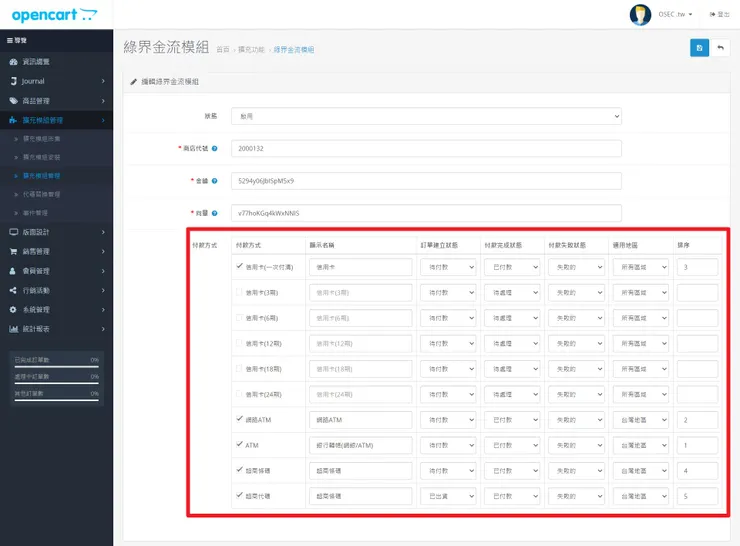740x546 pixels.
Task: Open 銷售管理 sidebar menu
Action: tap(57, 252)
